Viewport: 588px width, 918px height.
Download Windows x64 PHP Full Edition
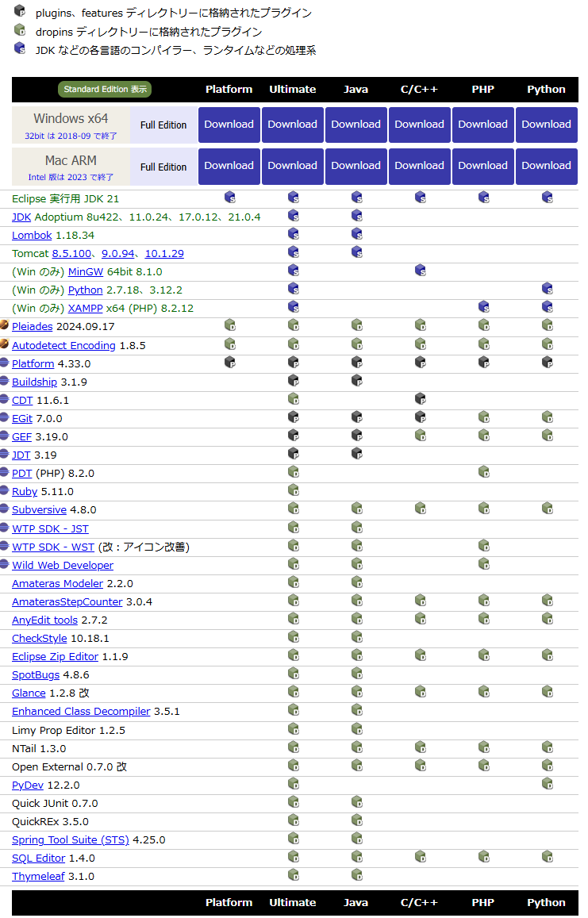483,125
